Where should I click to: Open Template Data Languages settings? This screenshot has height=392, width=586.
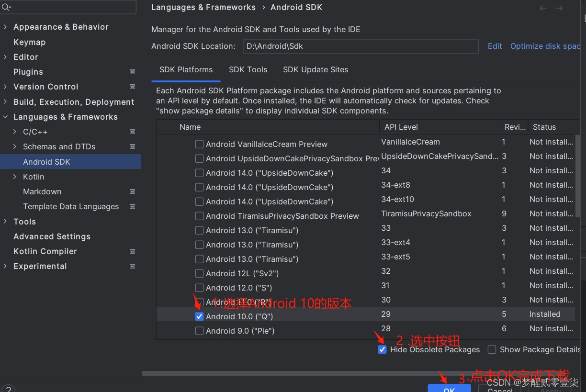click(71, 206)
